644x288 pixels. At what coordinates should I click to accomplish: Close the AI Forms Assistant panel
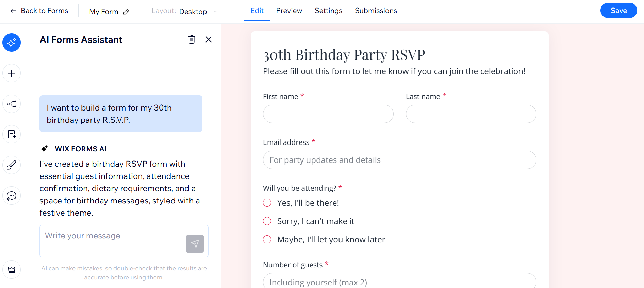tap(209, 40)
